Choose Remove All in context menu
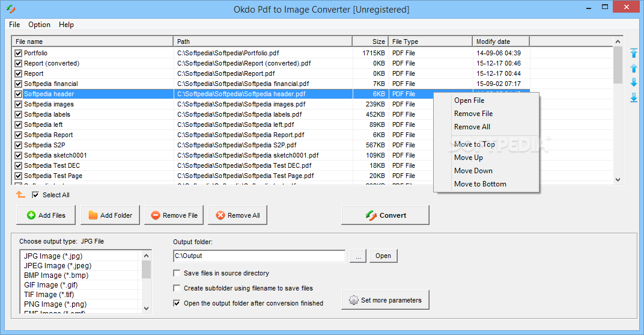The width and height of the screenshot is (644, 335). pyautogui.click(x=486, y=127)
